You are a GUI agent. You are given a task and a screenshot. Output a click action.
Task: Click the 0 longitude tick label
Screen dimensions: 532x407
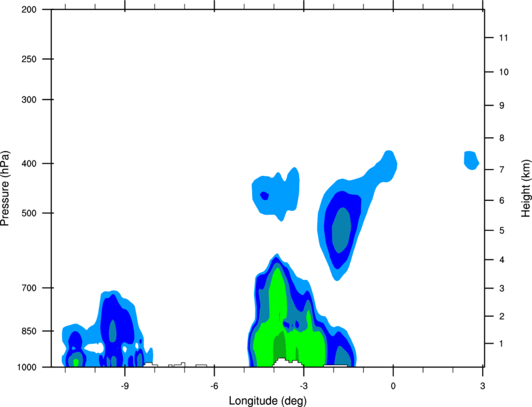point(393,386)
